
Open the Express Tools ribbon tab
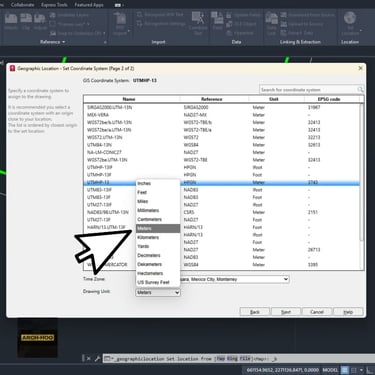pyautogui.click(x=54, y=5)
